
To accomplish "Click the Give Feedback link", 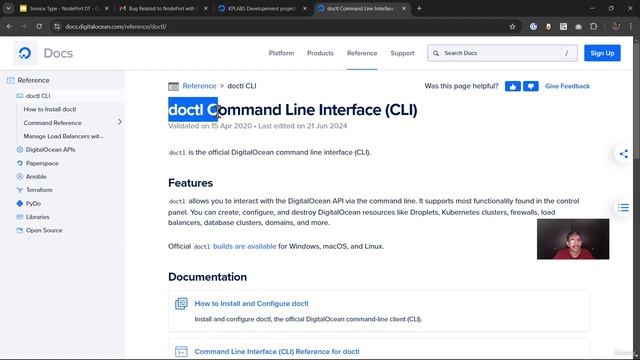I will pyautogui.click(x=567, y=86).
